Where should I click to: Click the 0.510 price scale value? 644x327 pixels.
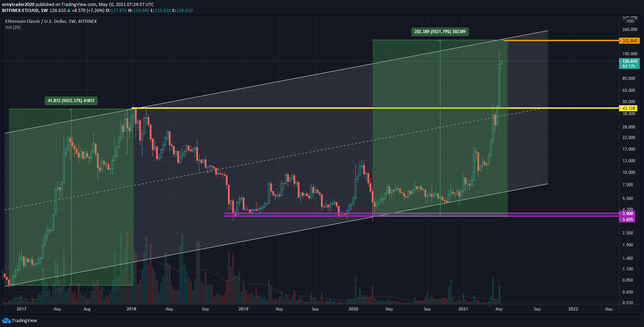coord(628,303)
